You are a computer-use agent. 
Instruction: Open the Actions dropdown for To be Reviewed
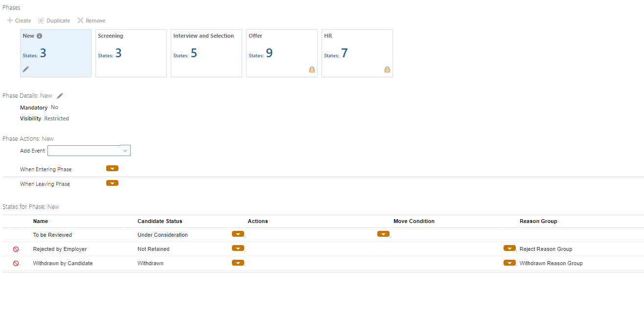(238, 234)
